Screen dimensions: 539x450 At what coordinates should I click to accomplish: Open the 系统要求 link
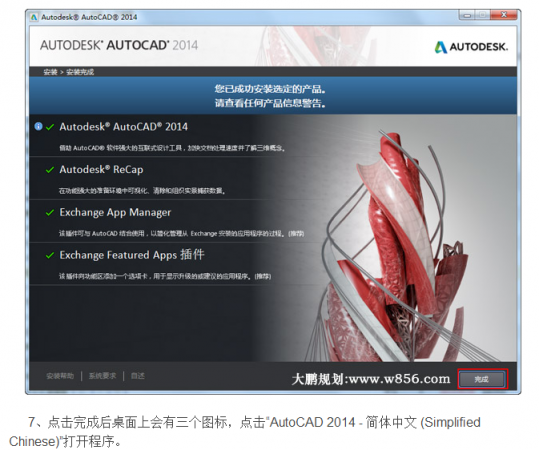tap(102, 376)
